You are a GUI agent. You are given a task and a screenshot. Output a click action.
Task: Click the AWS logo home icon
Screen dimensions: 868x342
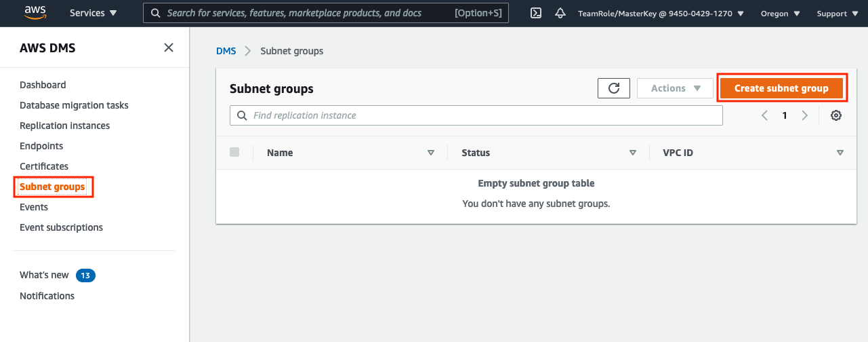(x=35, y=12)
